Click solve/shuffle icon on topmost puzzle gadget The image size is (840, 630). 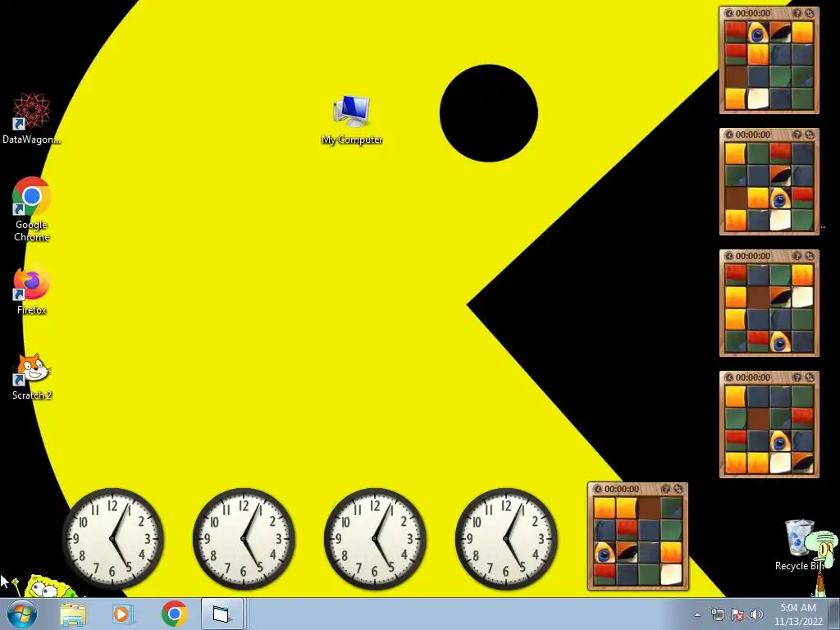(809, 13)
